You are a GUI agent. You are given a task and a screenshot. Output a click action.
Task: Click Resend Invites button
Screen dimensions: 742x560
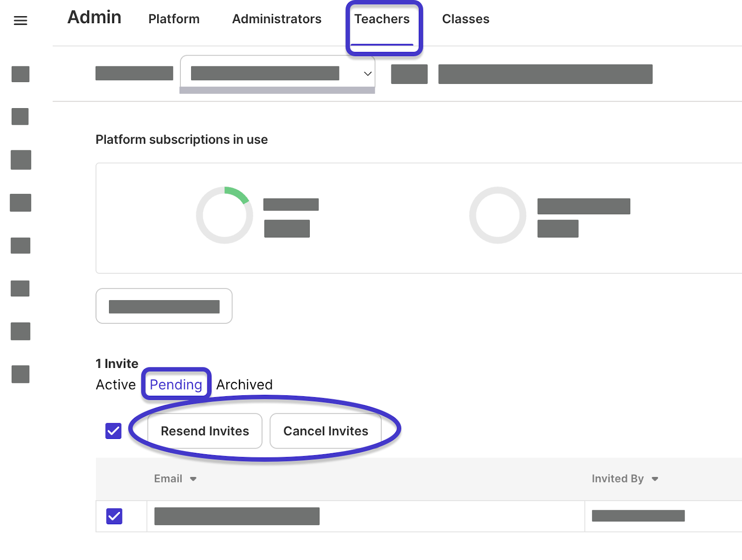pos(205,431)
